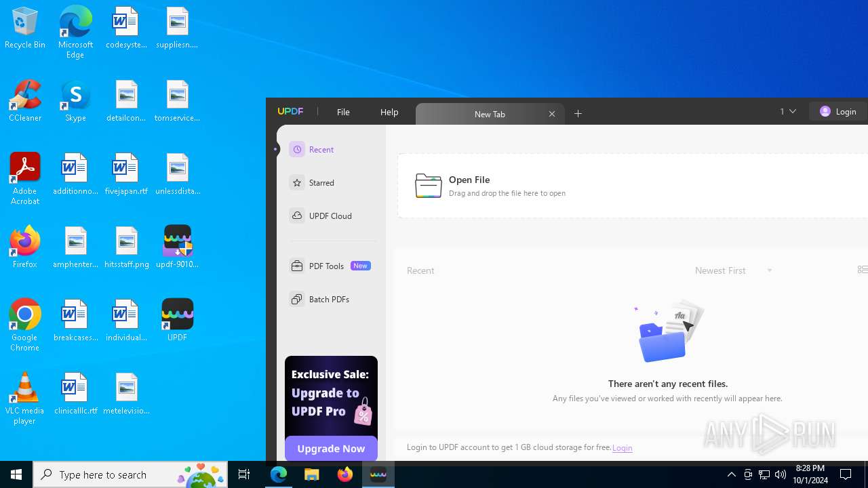Select the individual Word file on desktop

coord(126,321)
